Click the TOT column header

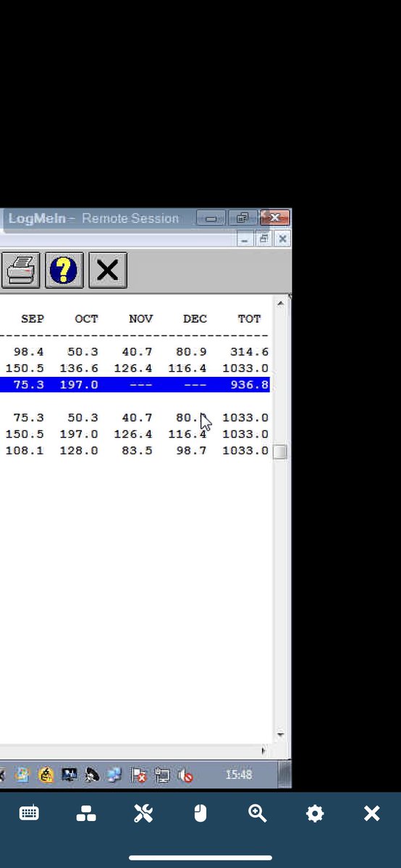(250, 319)
